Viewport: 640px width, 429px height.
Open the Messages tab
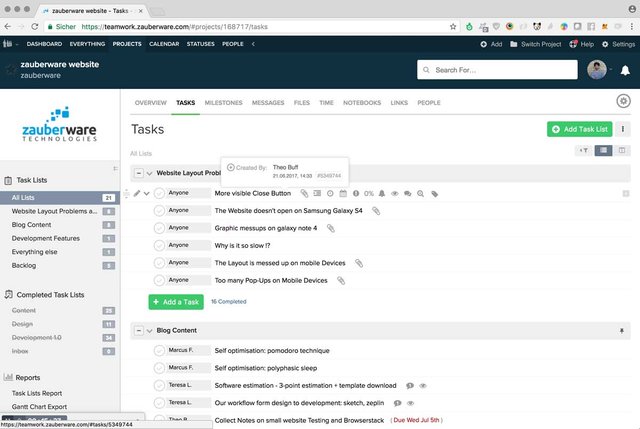point(268,103)
